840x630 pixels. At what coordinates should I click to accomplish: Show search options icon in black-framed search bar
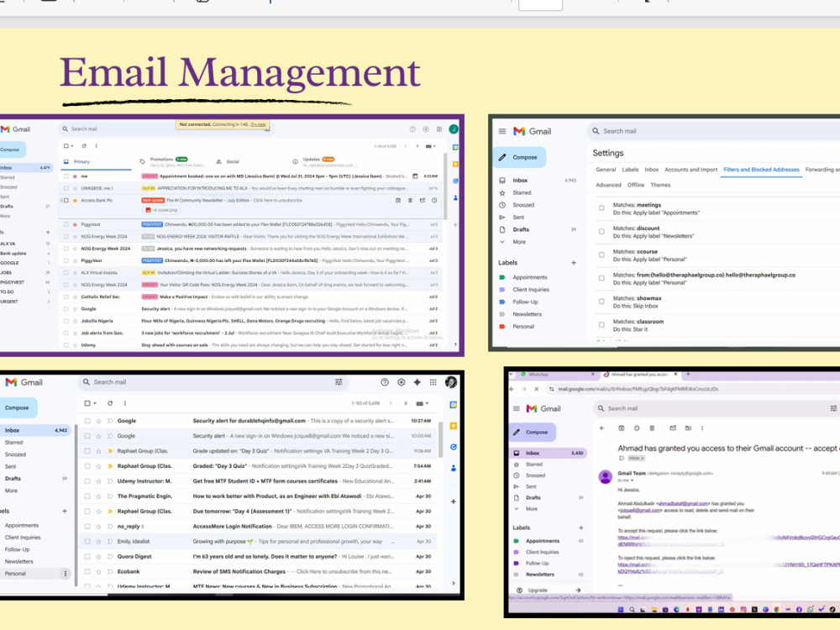[339, 382]
